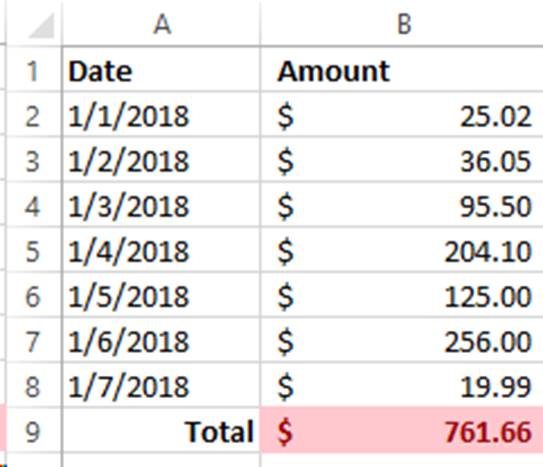Click the Amount header cell
543x467 pixels.
coord(402,69)
